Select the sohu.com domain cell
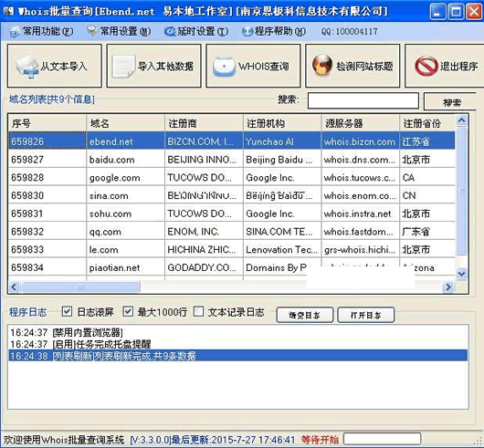The width and height of the screenshot is (484, 448). [x=126, y=214]
